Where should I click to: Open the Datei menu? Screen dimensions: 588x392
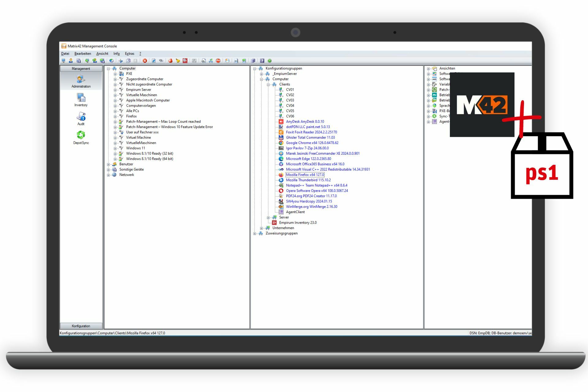pos(65,54)
